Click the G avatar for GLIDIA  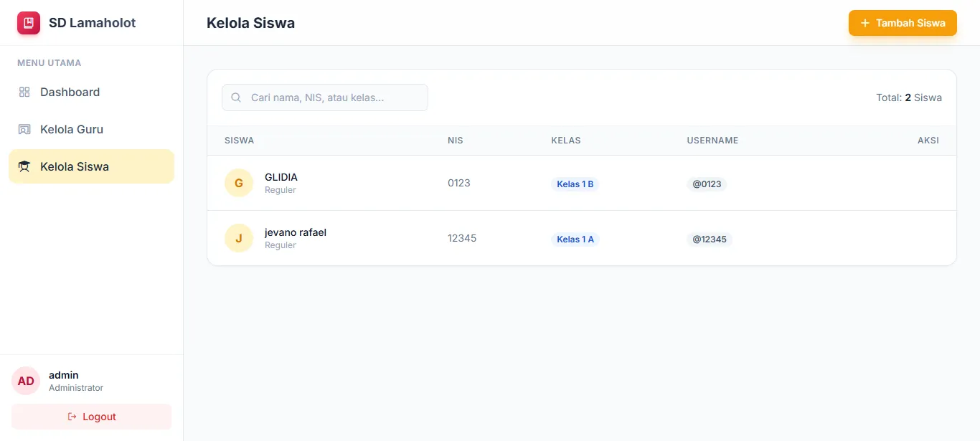[x=239, y=183]
